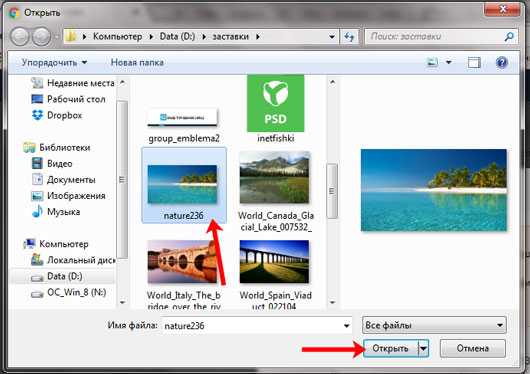
Task: Click the Рабочий стол sidebar icon
Action: [37, 99]
